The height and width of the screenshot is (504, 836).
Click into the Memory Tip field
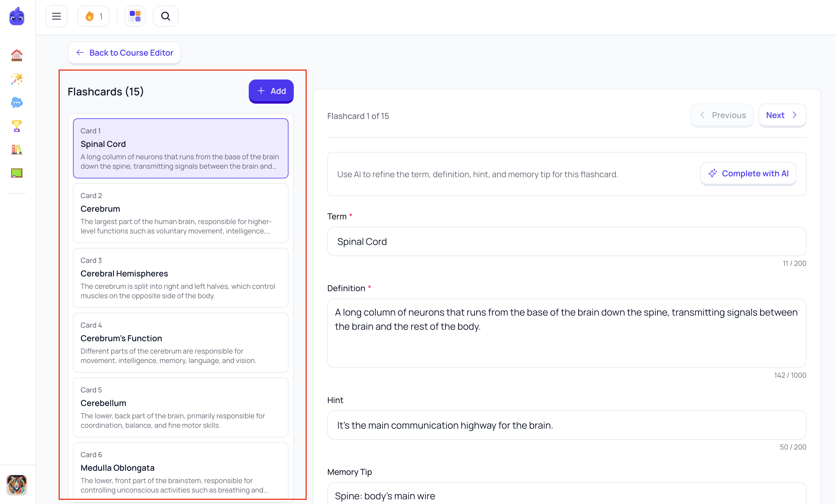click(x=567, y=494)
